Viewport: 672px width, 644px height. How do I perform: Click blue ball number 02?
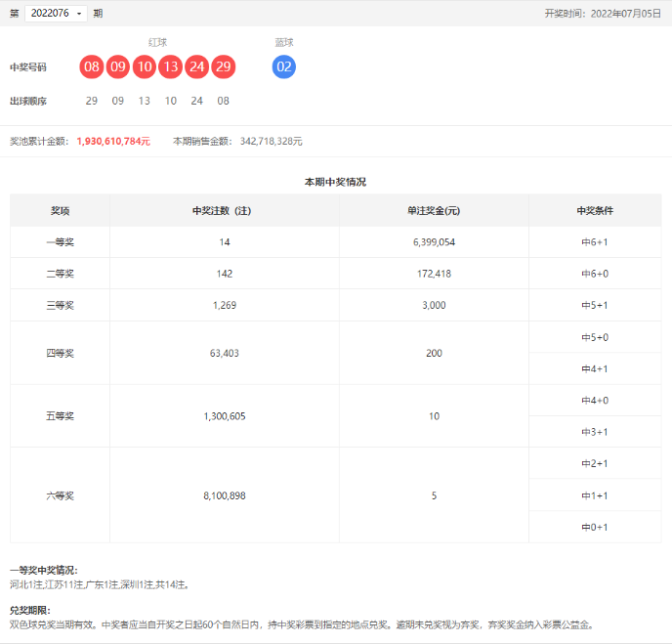click(x=284, y=66)
